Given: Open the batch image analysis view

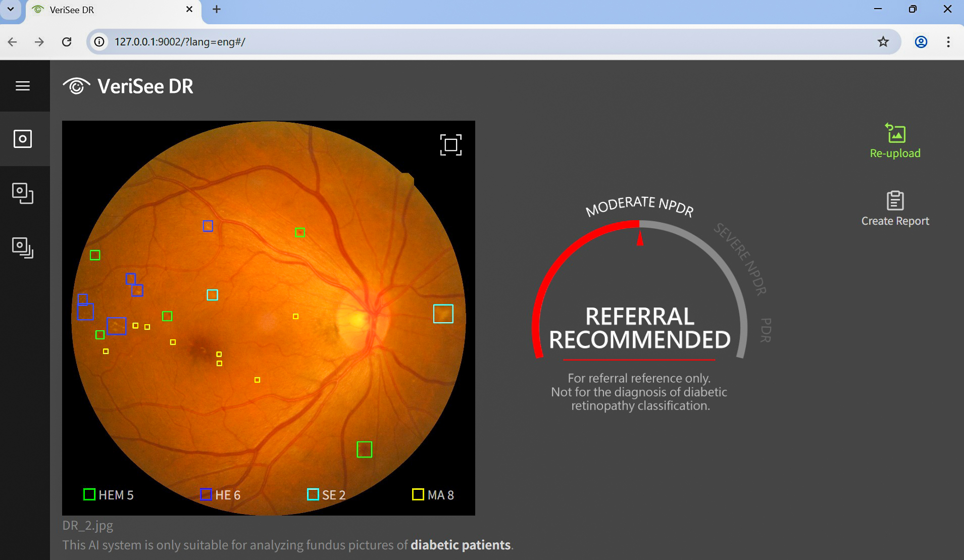Looking at the screenshot, I should (23, 247).
